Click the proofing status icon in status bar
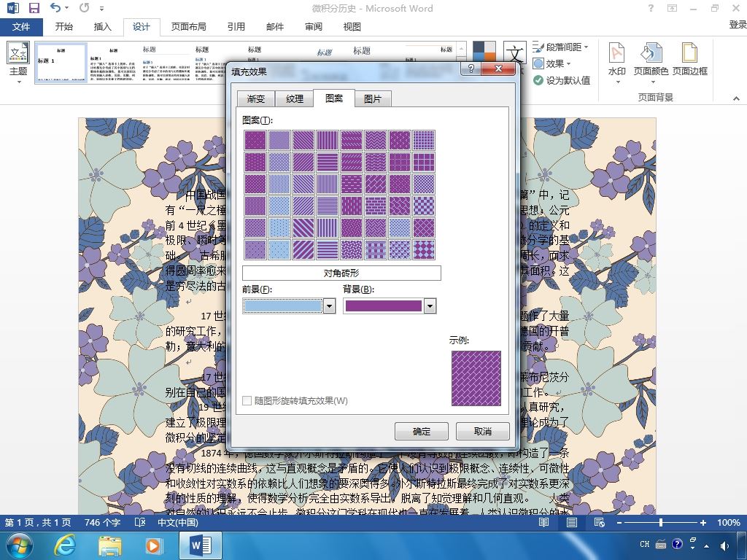This screenshot has width=747, height=560. (139, 522)
